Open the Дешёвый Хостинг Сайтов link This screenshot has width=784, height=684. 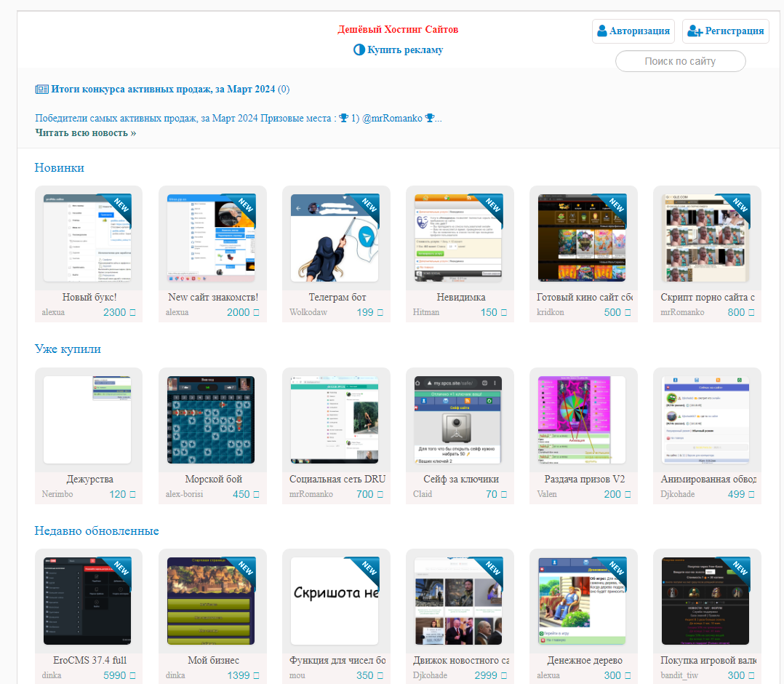(x=398, y=30)
